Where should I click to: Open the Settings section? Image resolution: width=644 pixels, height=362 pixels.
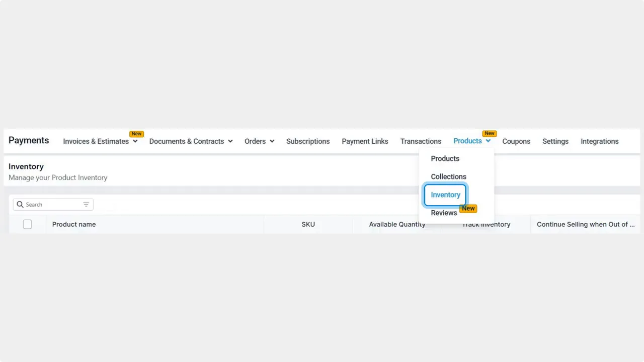555,141
